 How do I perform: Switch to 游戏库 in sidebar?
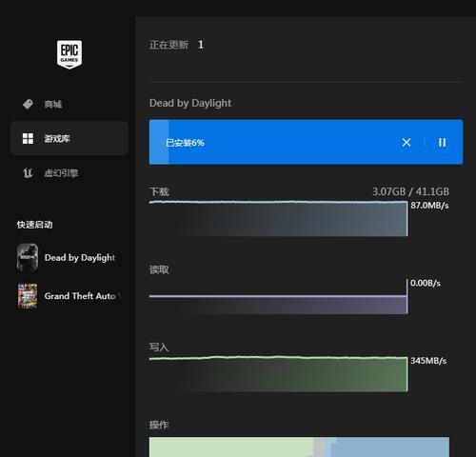tap(69, 138)
